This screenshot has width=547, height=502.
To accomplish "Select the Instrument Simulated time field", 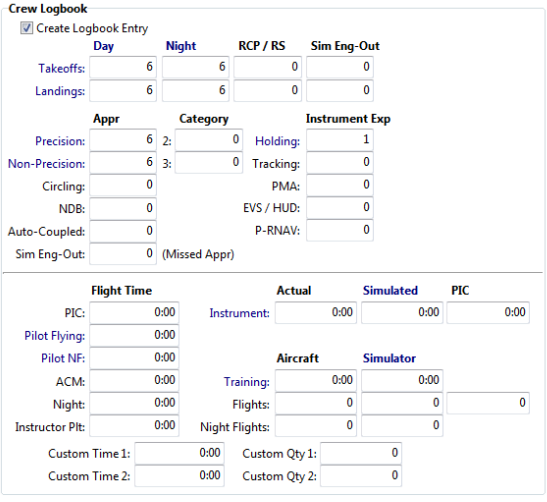I will [402, 313].
